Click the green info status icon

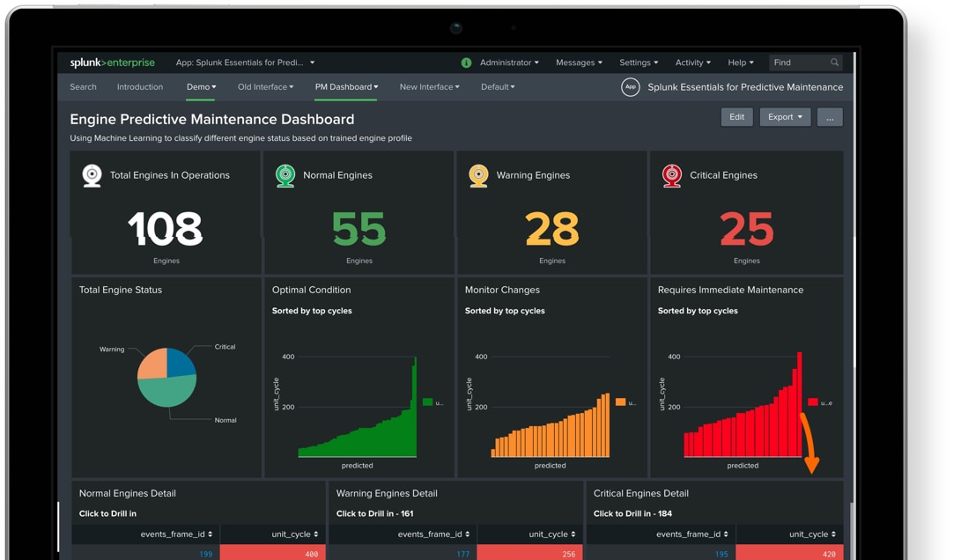466,63
